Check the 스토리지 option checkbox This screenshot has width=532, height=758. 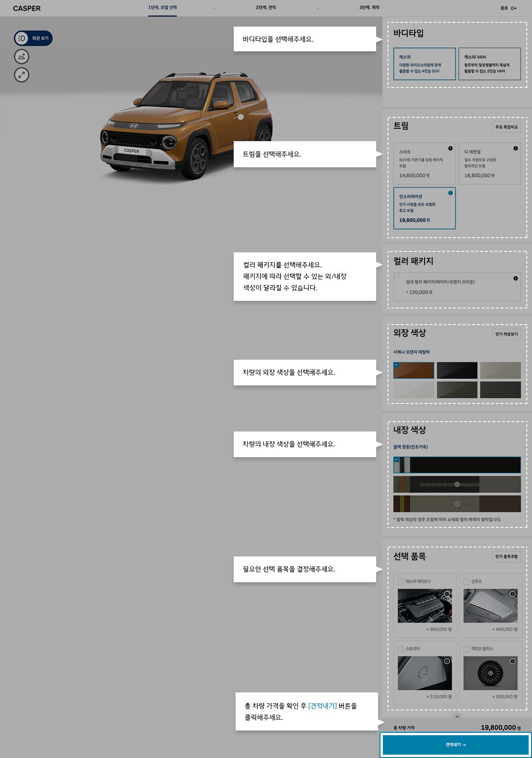coord(400,649)
